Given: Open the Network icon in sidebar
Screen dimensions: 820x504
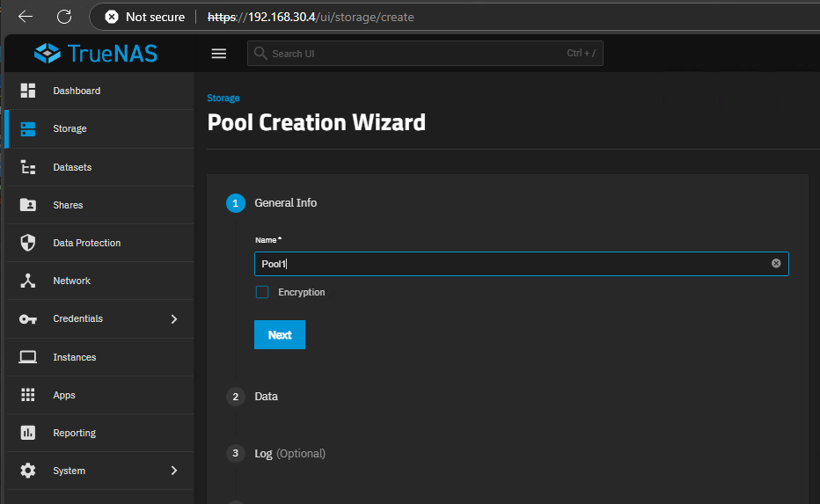Looking at the screenshot, I should point(28,281).
